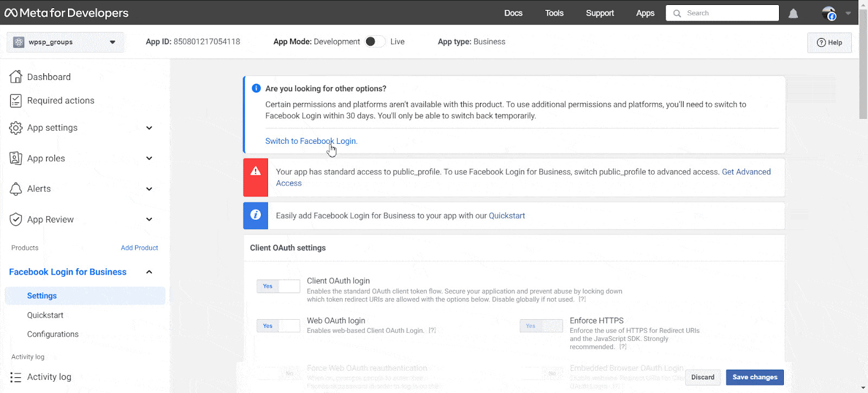This screenshot has height=393, width=868.
Task: Click in the Search input field
Action: (722, 13)
